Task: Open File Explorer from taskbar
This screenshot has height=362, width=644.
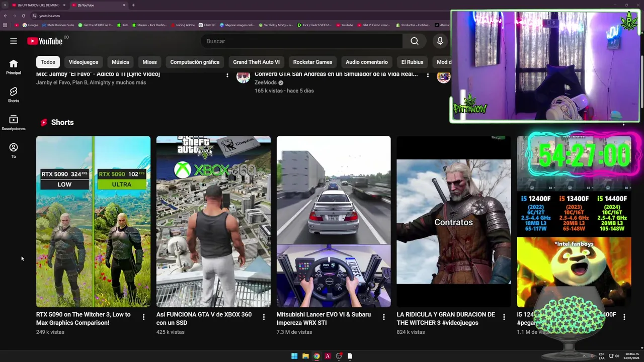Action: coord(305,356)
